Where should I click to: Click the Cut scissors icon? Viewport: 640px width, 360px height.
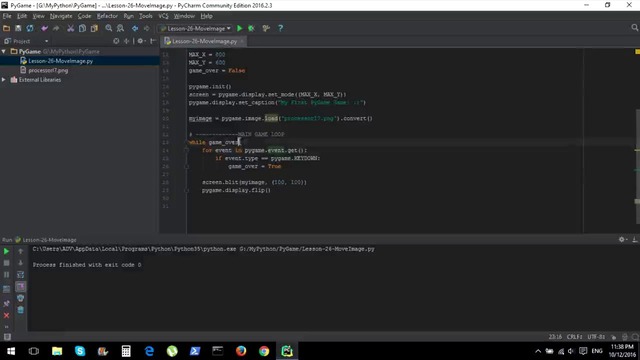[x=71, y=28]
